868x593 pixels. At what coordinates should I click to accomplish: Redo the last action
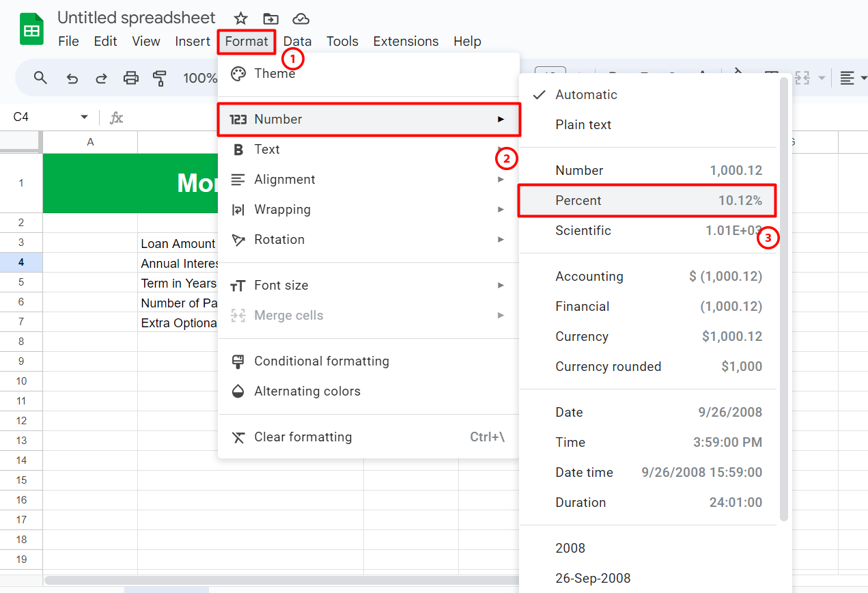101,78
